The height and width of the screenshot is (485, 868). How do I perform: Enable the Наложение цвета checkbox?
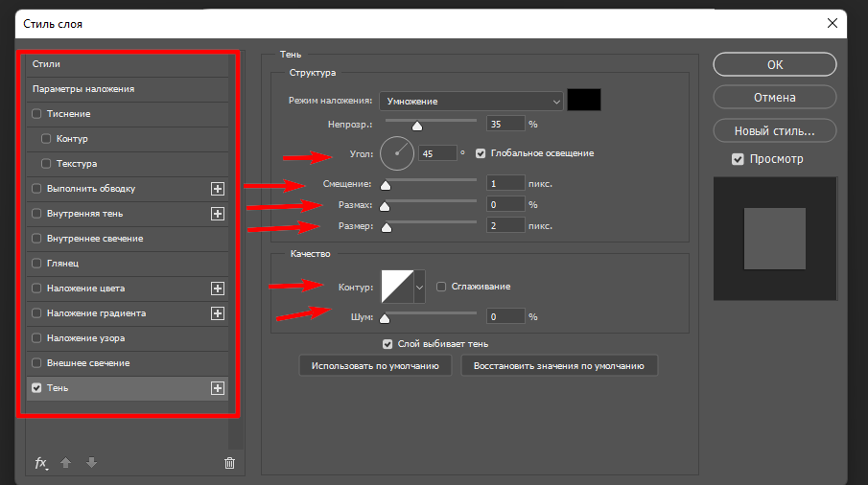(36, 289)
